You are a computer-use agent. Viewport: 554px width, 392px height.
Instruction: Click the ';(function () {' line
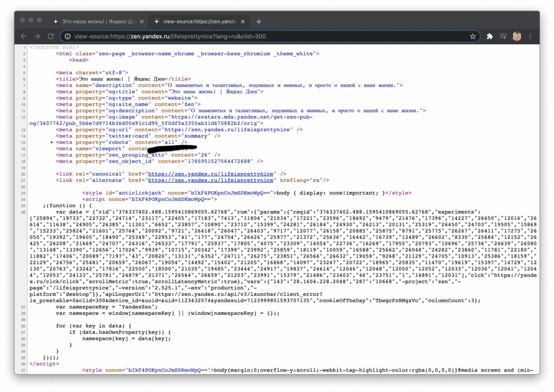[67, 205]
